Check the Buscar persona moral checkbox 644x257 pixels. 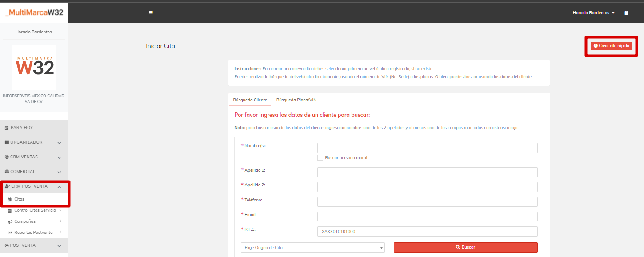point(320,158)
